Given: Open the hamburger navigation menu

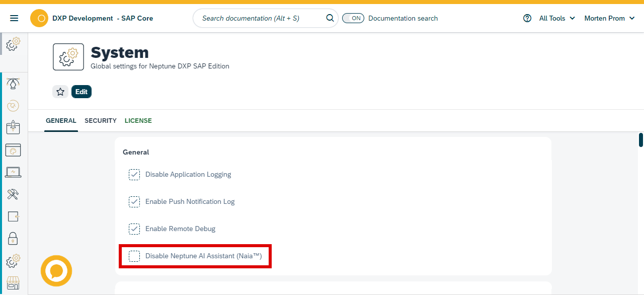Looking at the screenshot, I should [14, 18].
